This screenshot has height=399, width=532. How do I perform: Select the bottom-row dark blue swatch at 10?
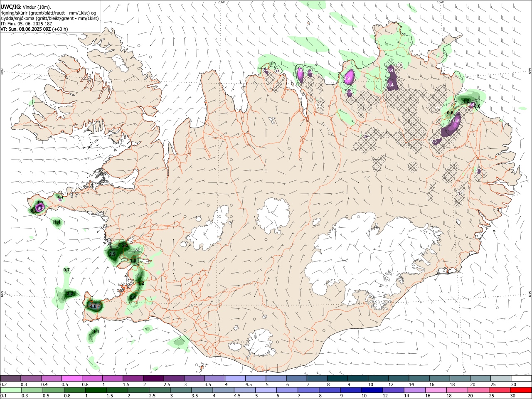point(372,390)
